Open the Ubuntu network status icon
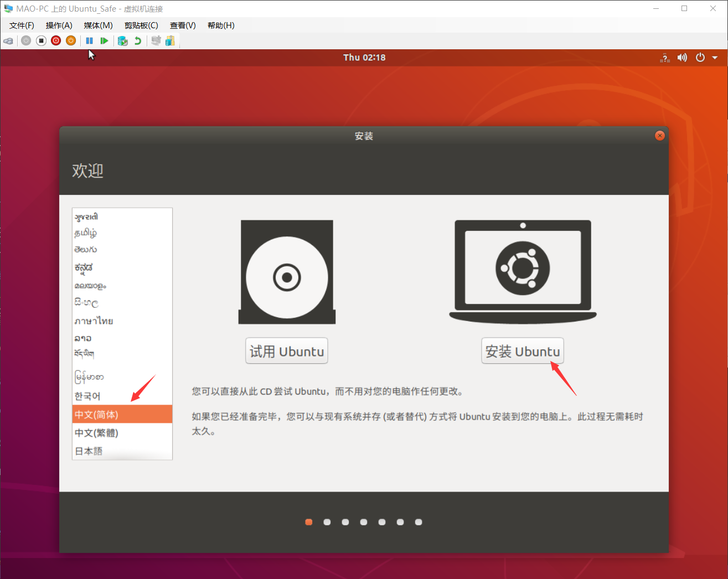 click(665, 58)
